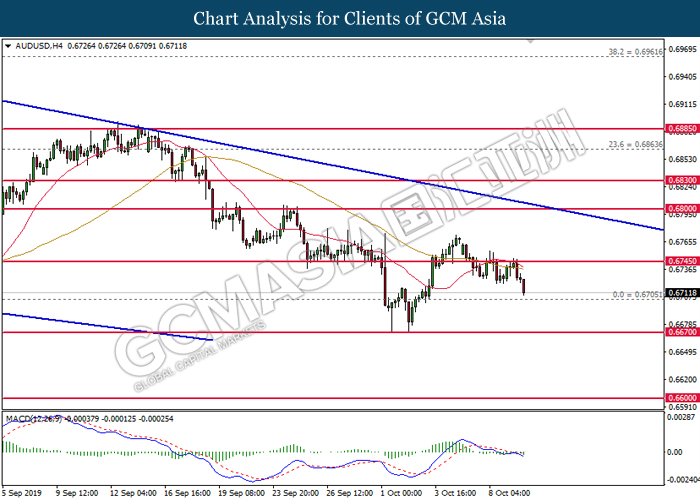700x500 pixels.
Task: Click the current price tag 0.67118
Action: [x=682, y=293]
